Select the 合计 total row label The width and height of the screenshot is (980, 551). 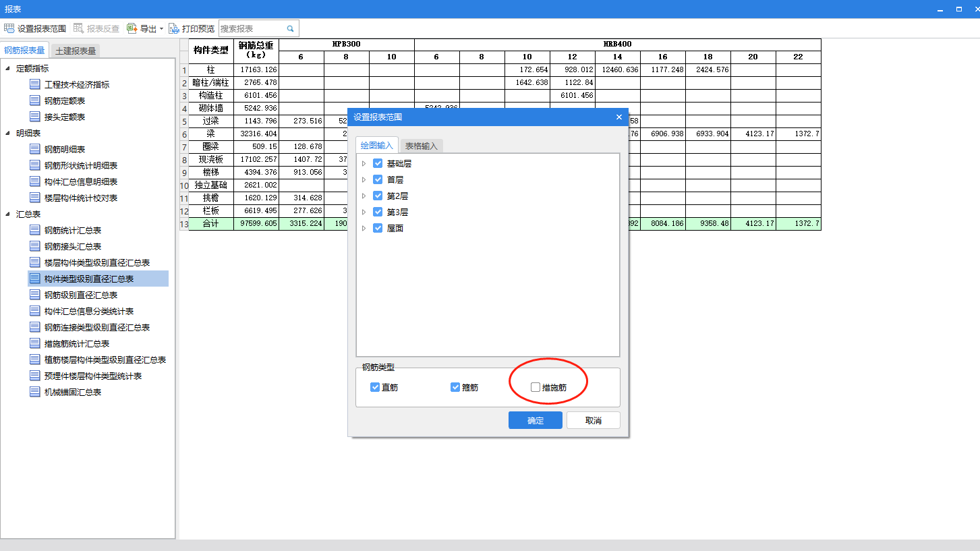click(x=210, y=223)
